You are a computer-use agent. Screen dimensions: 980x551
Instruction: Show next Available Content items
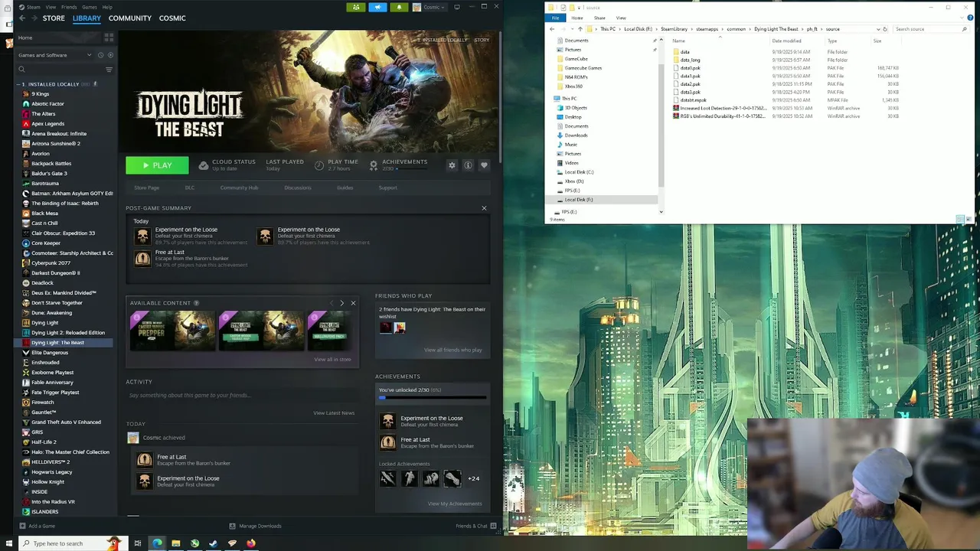click(x=341, y=303)
